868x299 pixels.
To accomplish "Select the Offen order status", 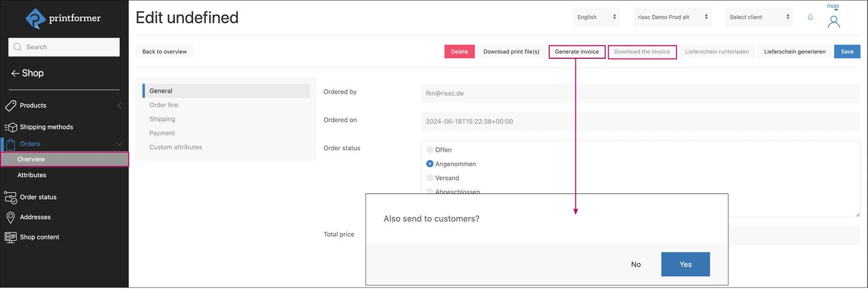I will click(430, 150).
